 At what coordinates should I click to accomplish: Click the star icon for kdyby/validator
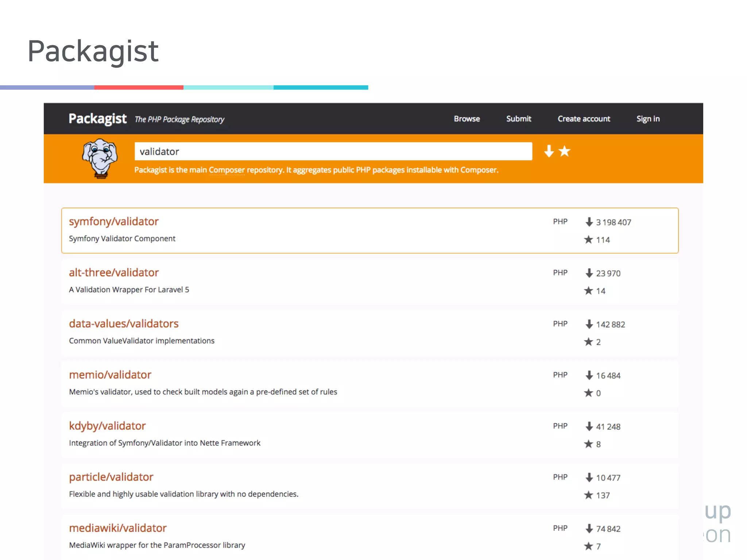click(x=588, y=444)
